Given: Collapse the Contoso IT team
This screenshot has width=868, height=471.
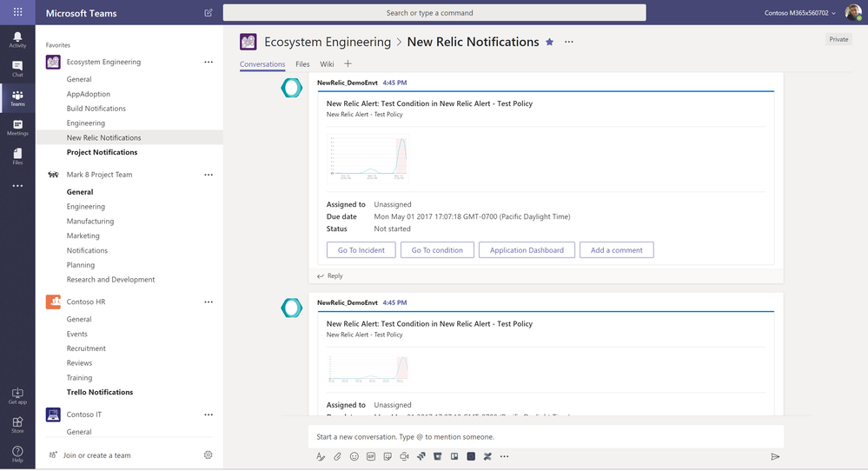Looking at the screenshot, I should (84, 415).
